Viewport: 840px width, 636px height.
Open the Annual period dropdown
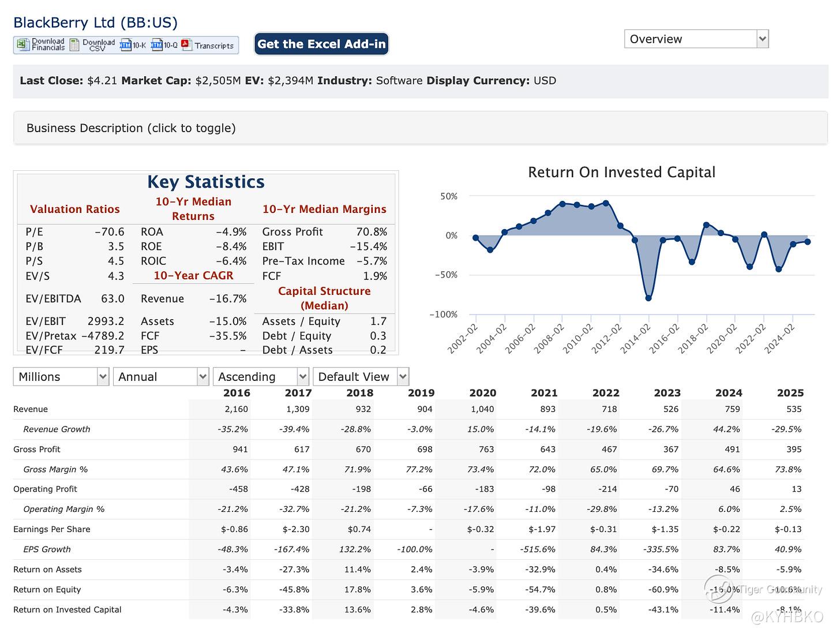click(160, 377)
